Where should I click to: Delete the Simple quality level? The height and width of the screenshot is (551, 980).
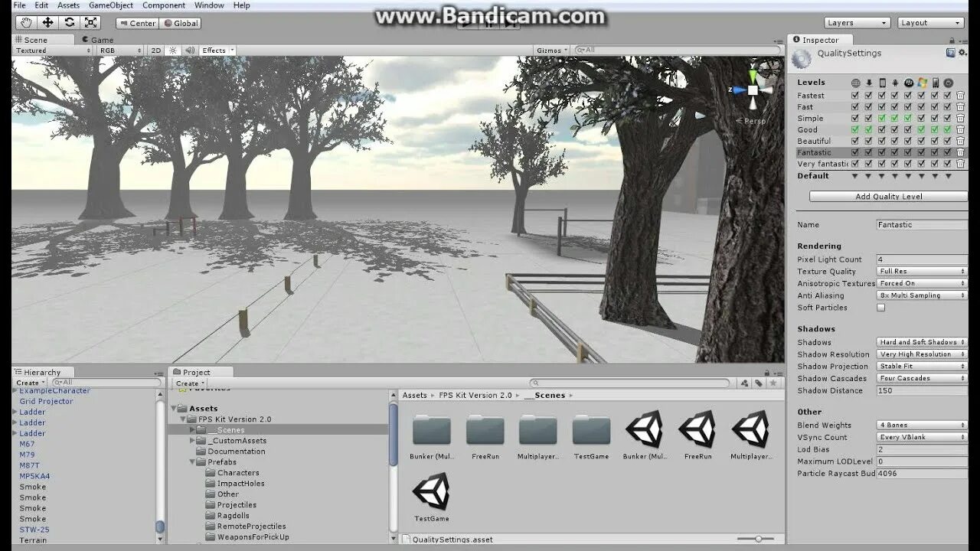(960, 119)
